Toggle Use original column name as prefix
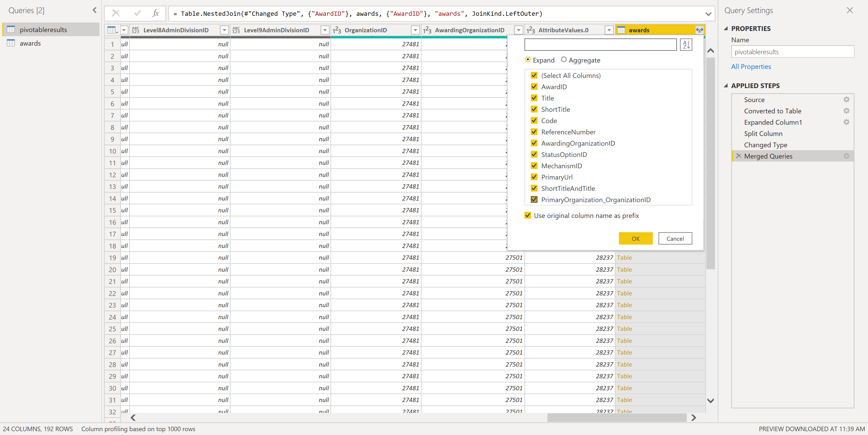868x435 pixels. tap(528, 215)
